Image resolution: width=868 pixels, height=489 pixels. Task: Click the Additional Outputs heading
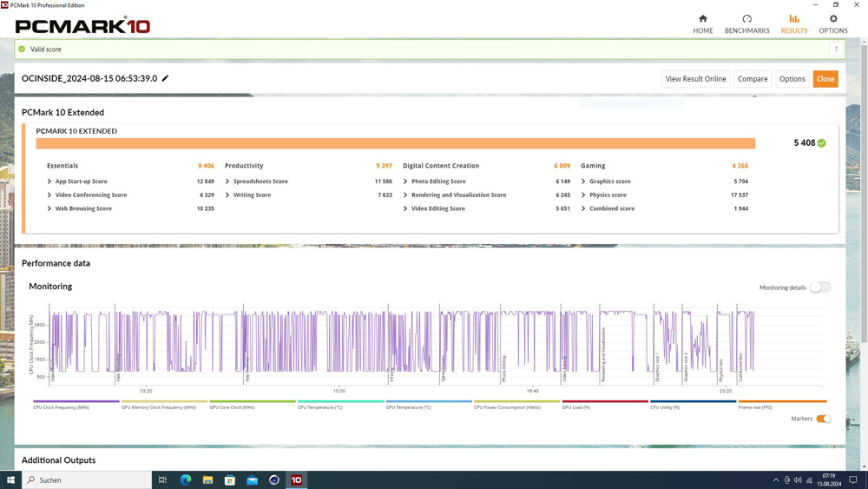point(59,460)
